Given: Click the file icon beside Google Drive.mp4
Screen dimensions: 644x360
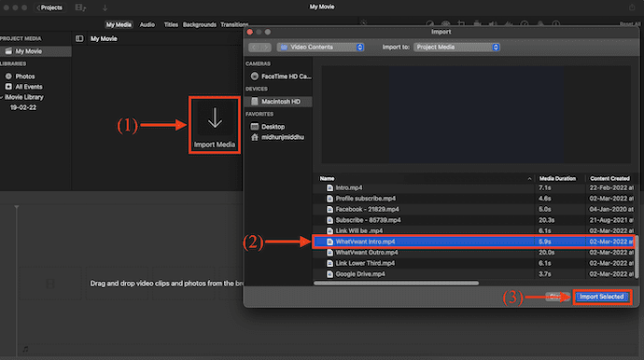Looking at the screenshot, I should (329, 274).
